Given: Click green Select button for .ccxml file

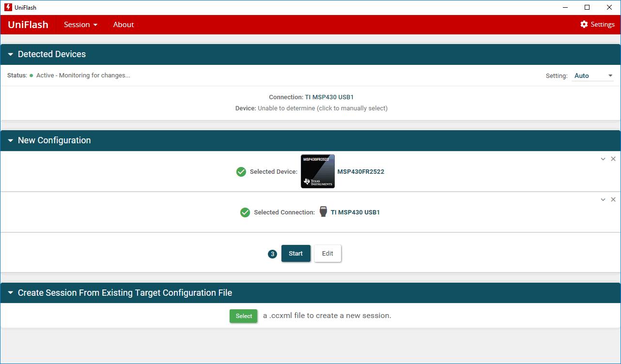Looking at the screenshot, I should pos(244,316).
